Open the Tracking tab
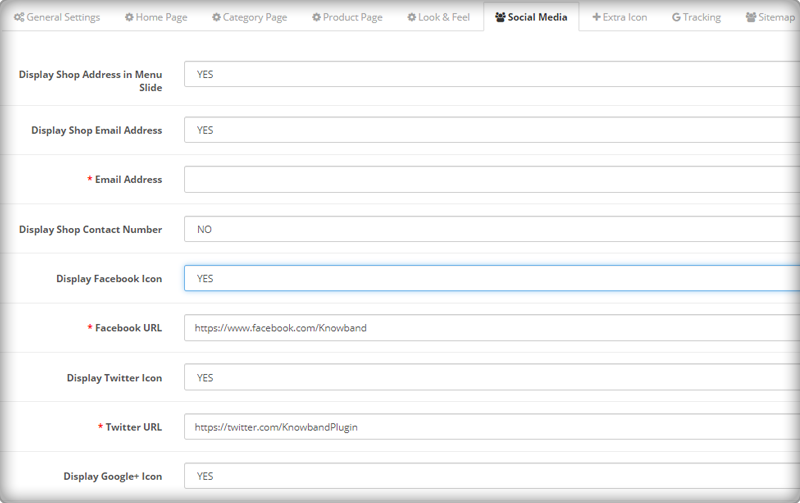Viewport: 800px width, 503px height. tap(696, 17)
